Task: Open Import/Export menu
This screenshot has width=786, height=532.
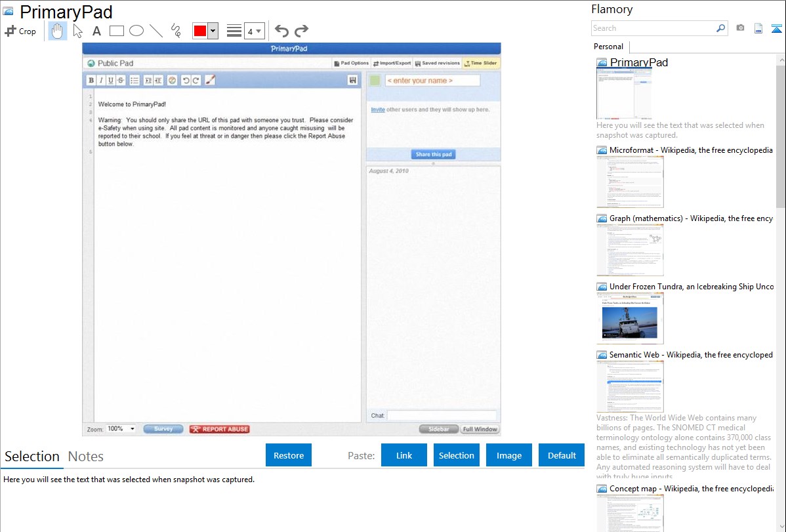Action: pyautogui.click(x=392, y=63)
